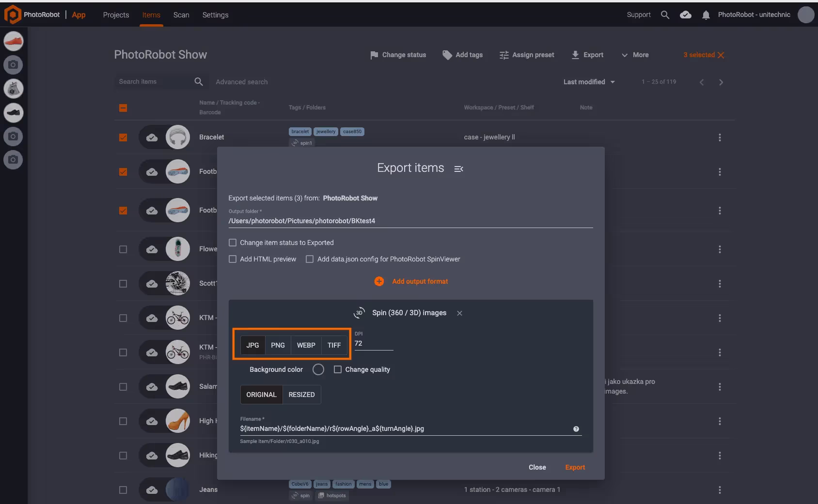Enable the Change quality checkbox

click(x=338, y=369)
